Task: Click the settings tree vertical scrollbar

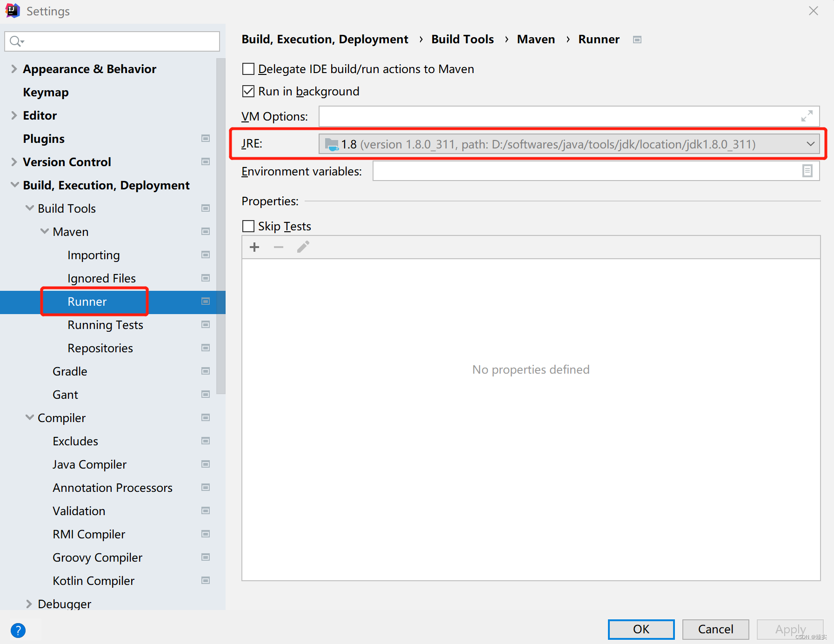Action: click(x=221, y=226)
